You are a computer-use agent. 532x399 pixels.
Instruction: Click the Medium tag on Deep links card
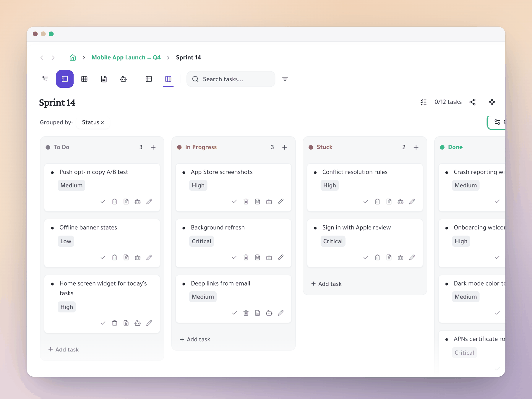click(203, 297)
